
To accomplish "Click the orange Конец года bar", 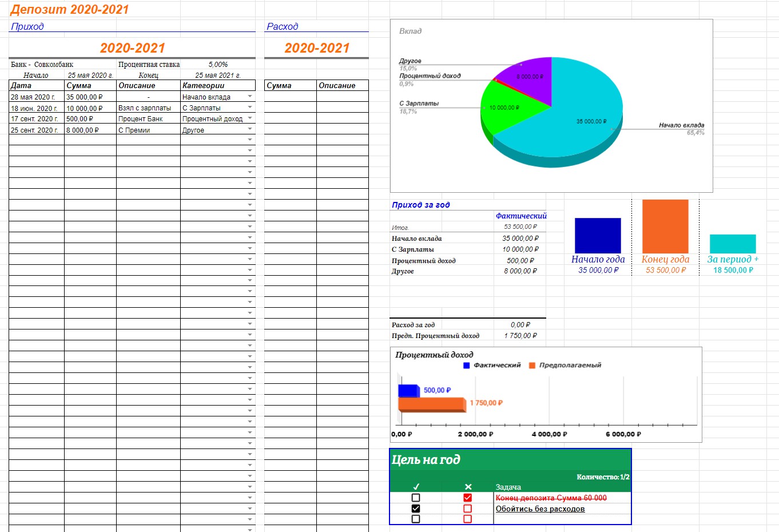I will point(665,226).
